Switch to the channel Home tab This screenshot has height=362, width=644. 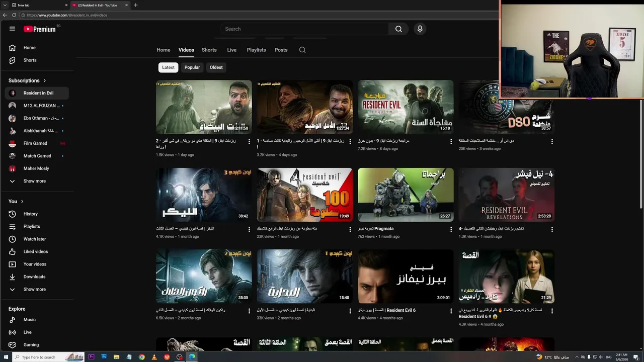[x=164, y=50]
